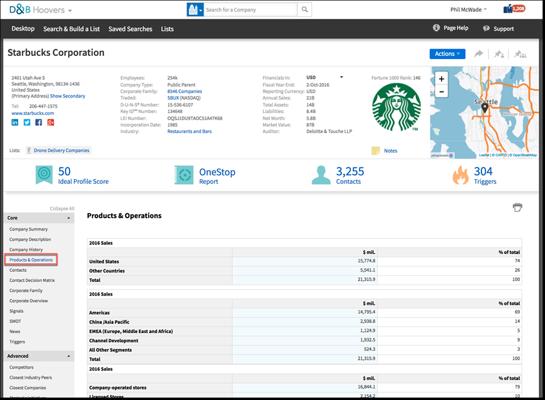Open Saved Searches
The width and height of the screenshot is (545, 400).
[x=130, y=29]
